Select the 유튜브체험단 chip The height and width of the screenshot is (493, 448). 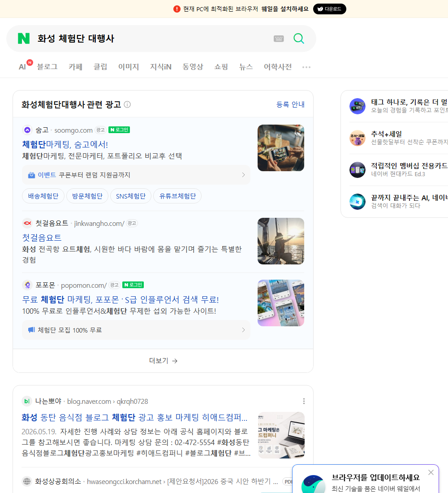tap(177, 196)
